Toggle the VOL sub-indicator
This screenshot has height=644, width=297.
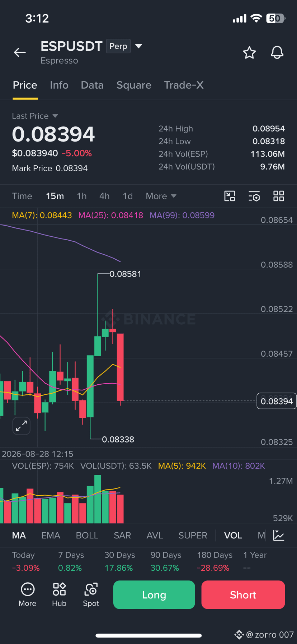coord(233,536)
